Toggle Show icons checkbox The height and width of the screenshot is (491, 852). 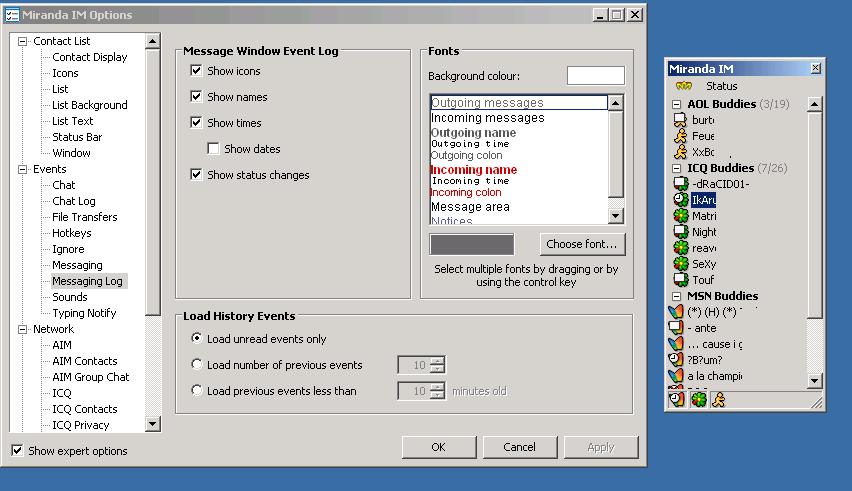pyautogui.click(x=196, y=71)
